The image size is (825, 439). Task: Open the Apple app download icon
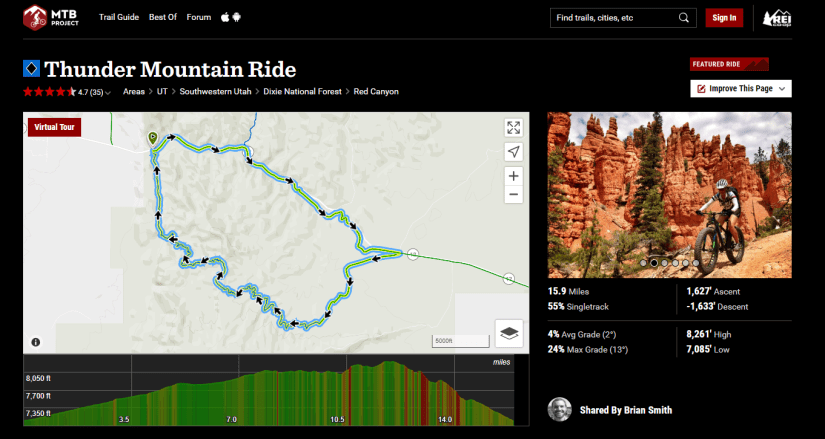click(x=225, y=18)
